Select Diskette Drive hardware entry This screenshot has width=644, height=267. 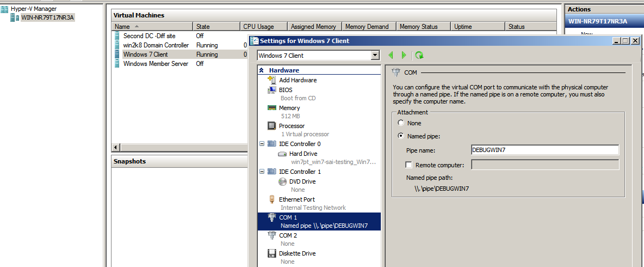point(319,258)
